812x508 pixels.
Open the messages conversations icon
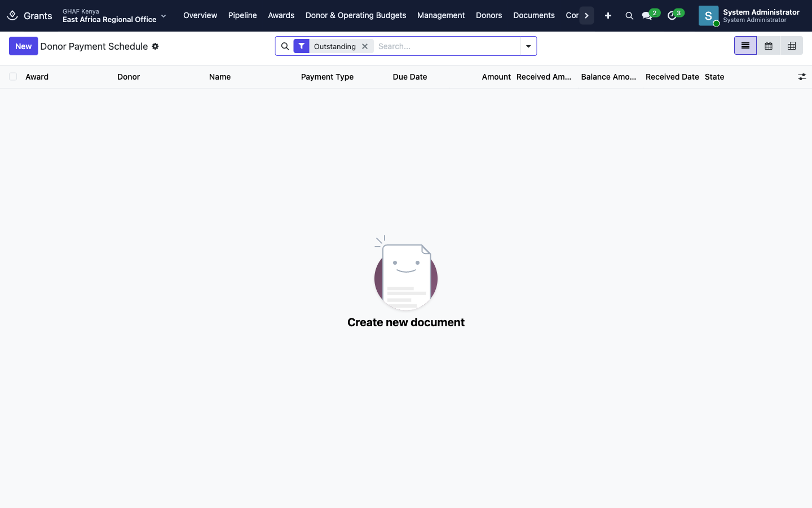pyautogui.click(x=647, y=16)
